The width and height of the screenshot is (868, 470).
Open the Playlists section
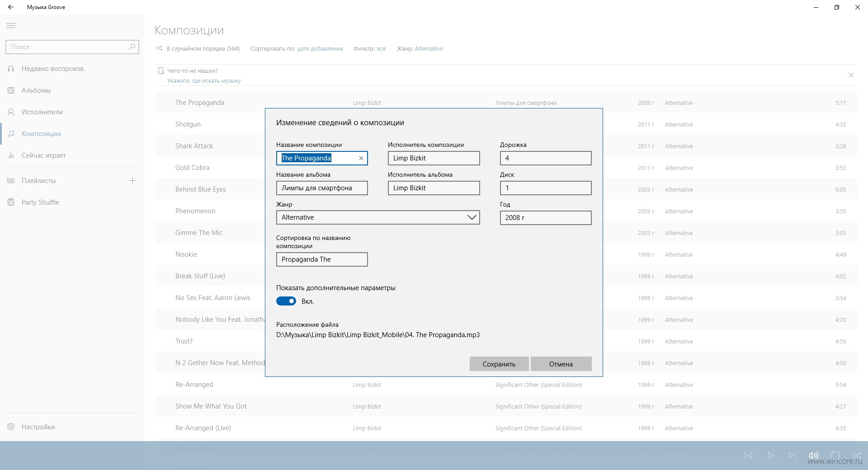39,181
